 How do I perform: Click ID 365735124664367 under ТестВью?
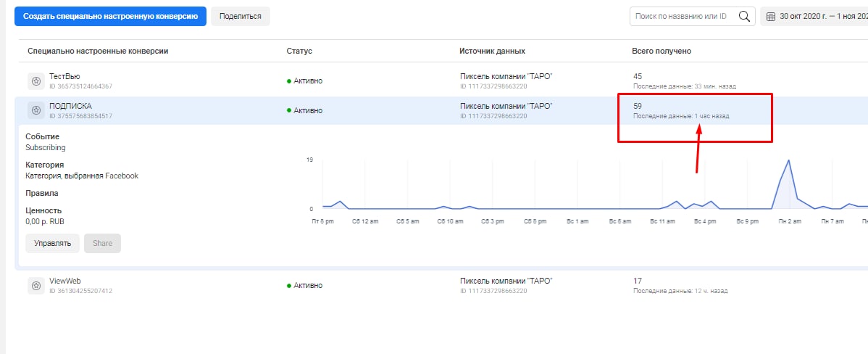(81, 86)
